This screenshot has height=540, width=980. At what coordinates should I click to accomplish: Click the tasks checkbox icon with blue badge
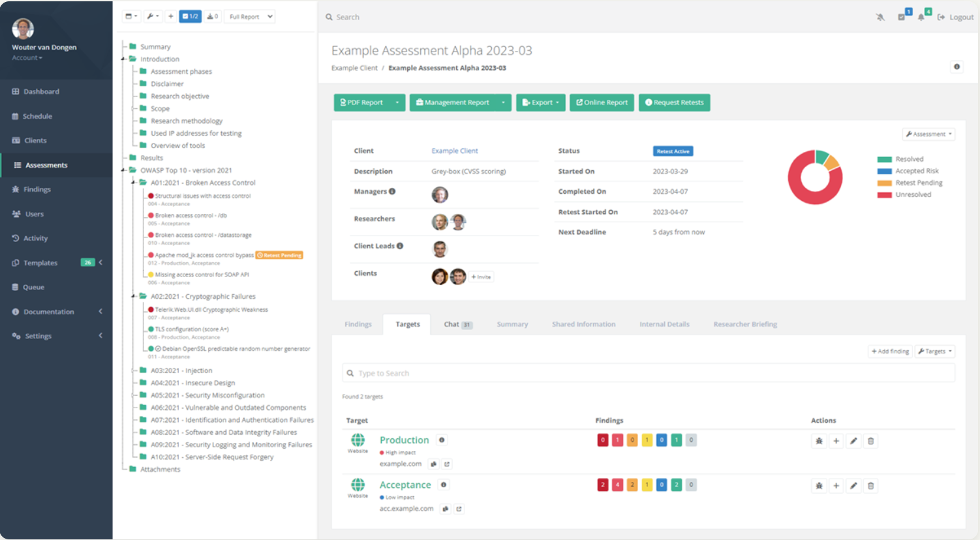tap(903, 18)
